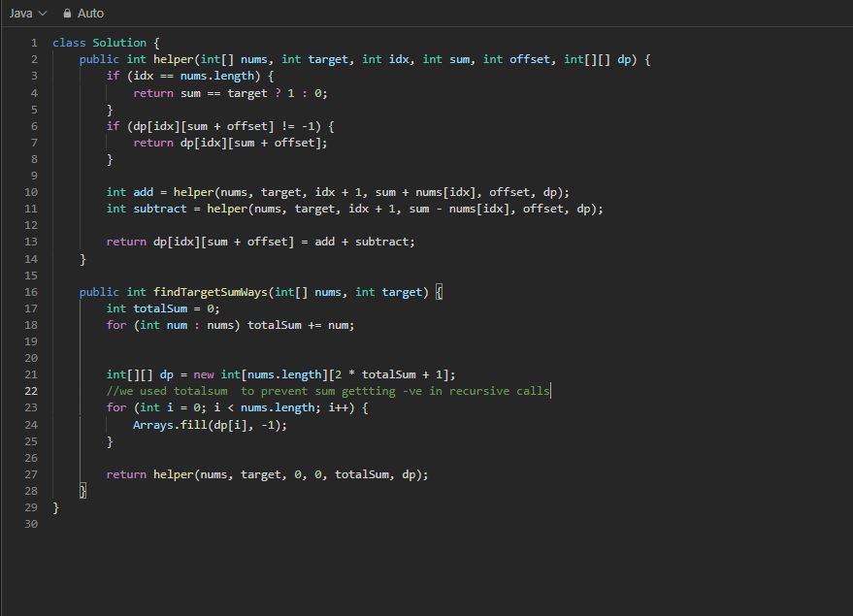Screen dimensions: 853x616
Task: Click 'int[][] dp = new int[nums.length][2 * totalSum + 1];'
Action: [280, 374]
